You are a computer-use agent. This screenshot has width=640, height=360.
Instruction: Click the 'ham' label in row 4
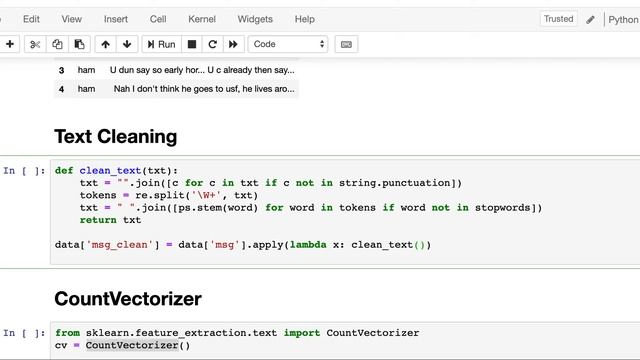pos(87,89)
